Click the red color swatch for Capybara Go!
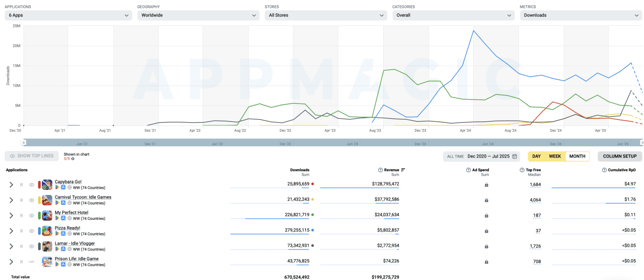The image size is (644, 280). [39, 185]
